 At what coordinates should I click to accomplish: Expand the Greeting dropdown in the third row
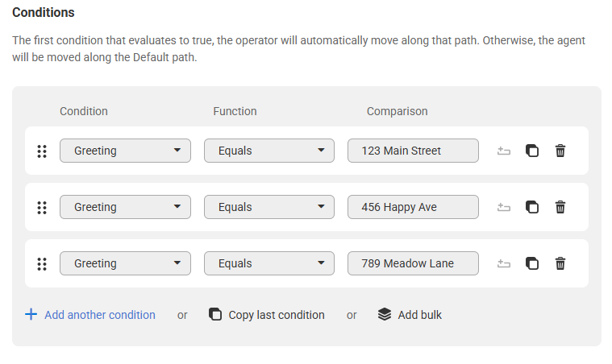coord(125,263)
